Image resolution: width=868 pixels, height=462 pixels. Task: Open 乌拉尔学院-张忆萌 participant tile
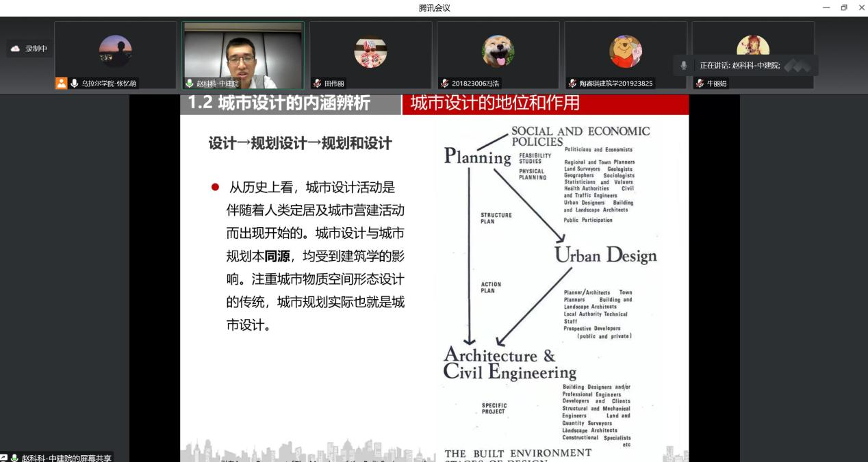click(x=116, y=55)
